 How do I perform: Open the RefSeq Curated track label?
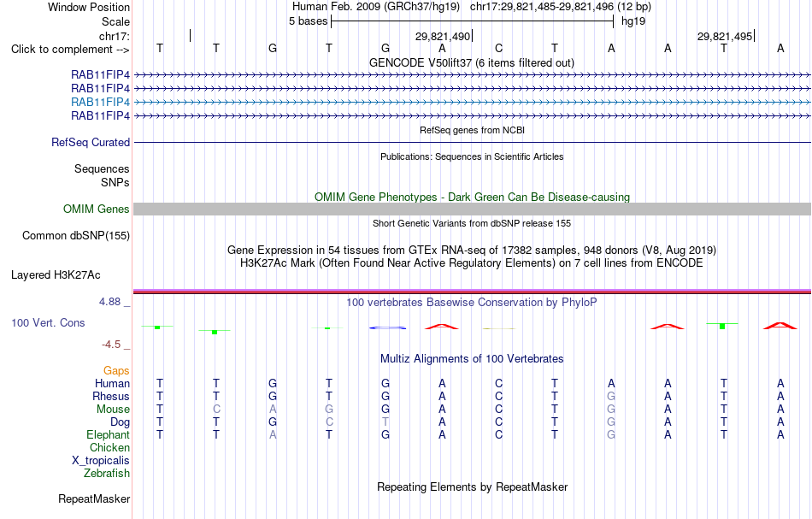coord(91,142)
